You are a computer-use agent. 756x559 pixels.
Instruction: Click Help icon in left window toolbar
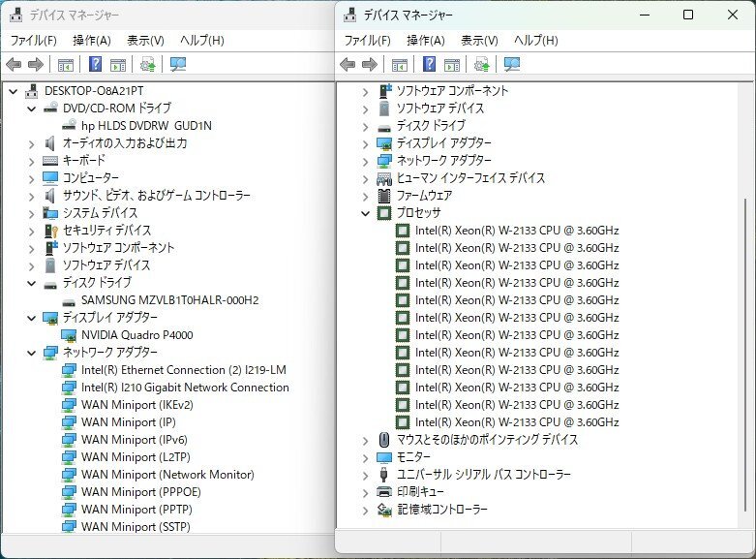point(96,64)
